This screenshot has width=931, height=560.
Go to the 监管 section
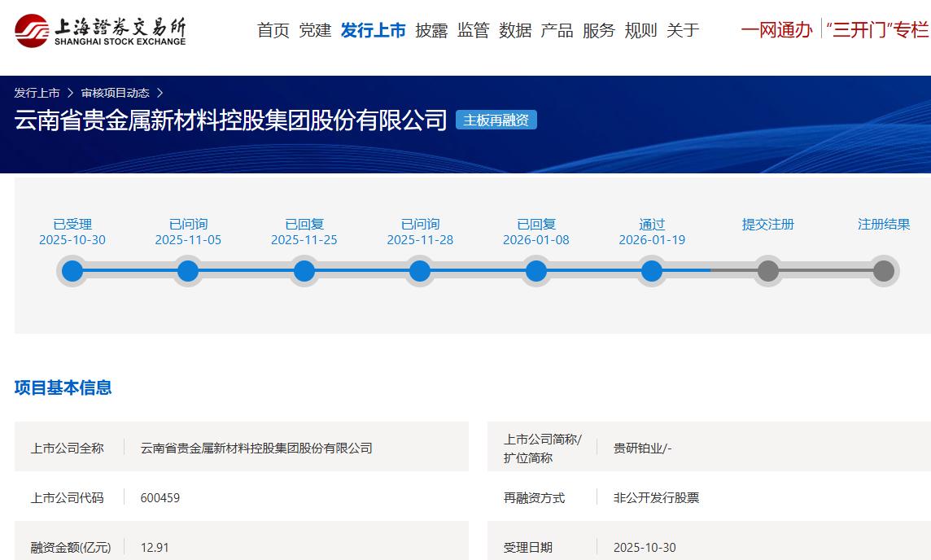pos(474,31)
